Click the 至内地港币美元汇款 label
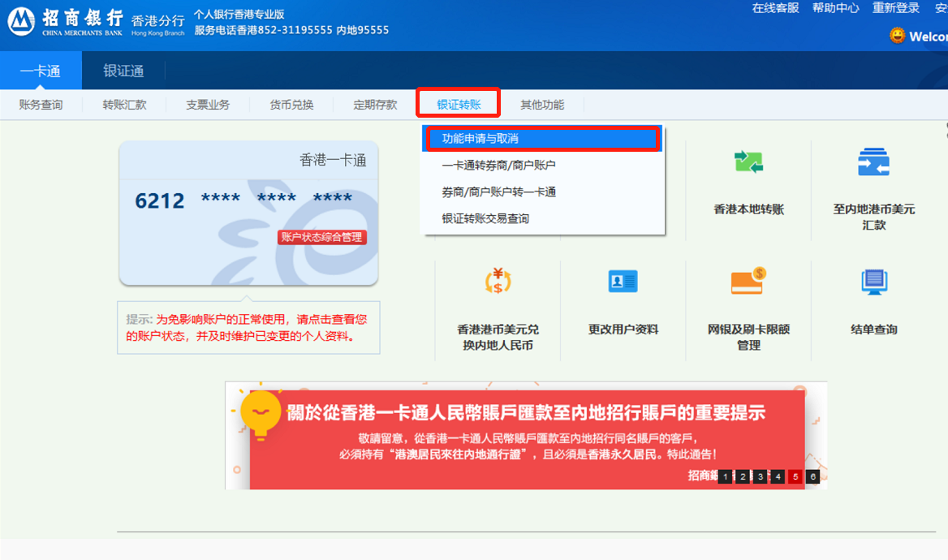The image size is (948, 560). tap(873, 218)
